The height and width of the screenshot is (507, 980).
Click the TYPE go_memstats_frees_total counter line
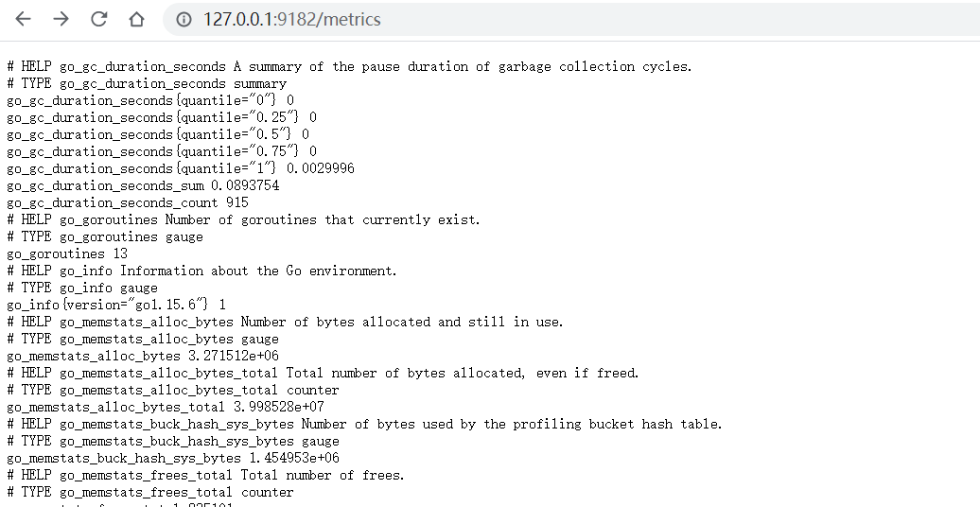tap(150, 492)
